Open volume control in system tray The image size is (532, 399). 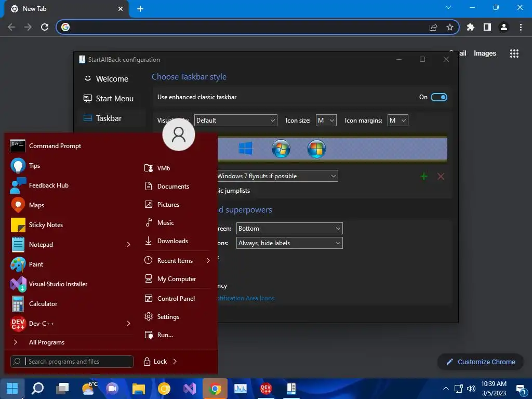[x=471, y=389]
